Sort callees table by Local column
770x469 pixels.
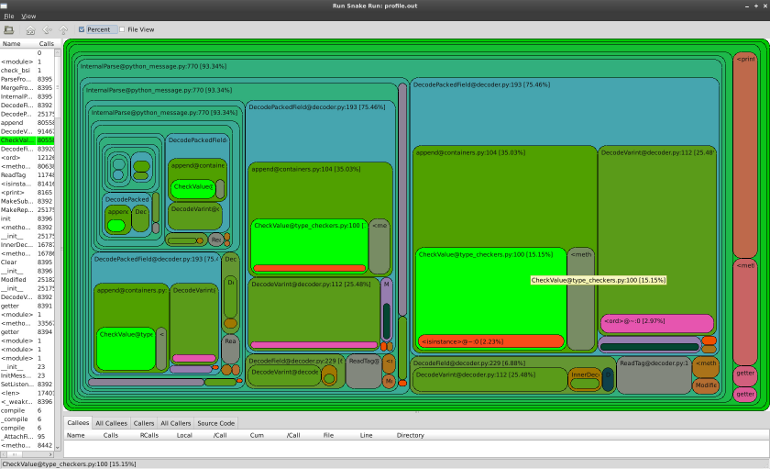[184, 436]
